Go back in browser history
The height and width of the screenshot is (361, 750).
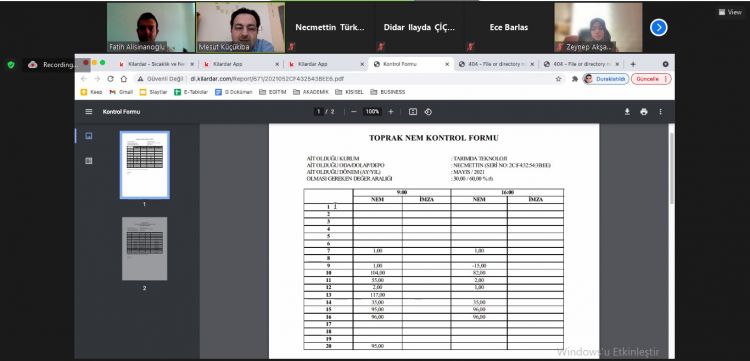pyautogui.click(x=84, y=79)
